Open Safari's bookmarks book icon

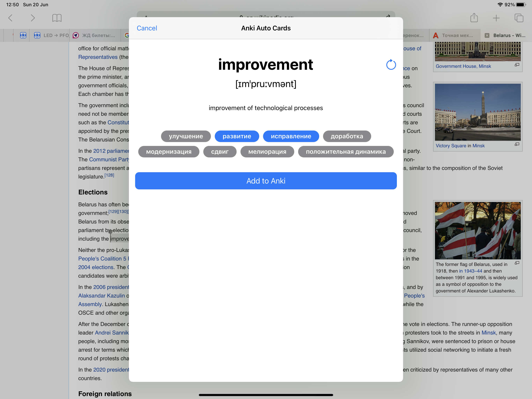click(x=57, y=18)
